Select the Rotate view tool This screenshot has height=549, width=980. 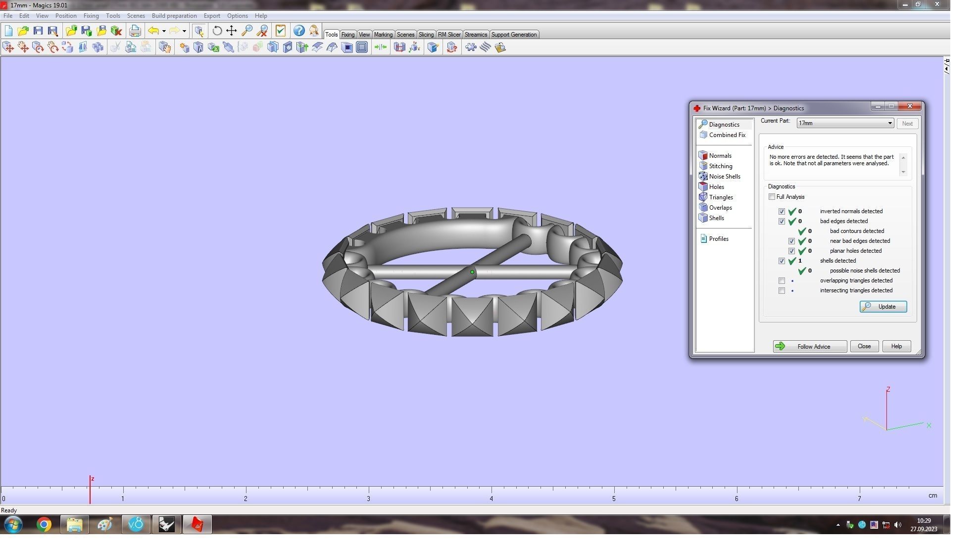point(217,31)
